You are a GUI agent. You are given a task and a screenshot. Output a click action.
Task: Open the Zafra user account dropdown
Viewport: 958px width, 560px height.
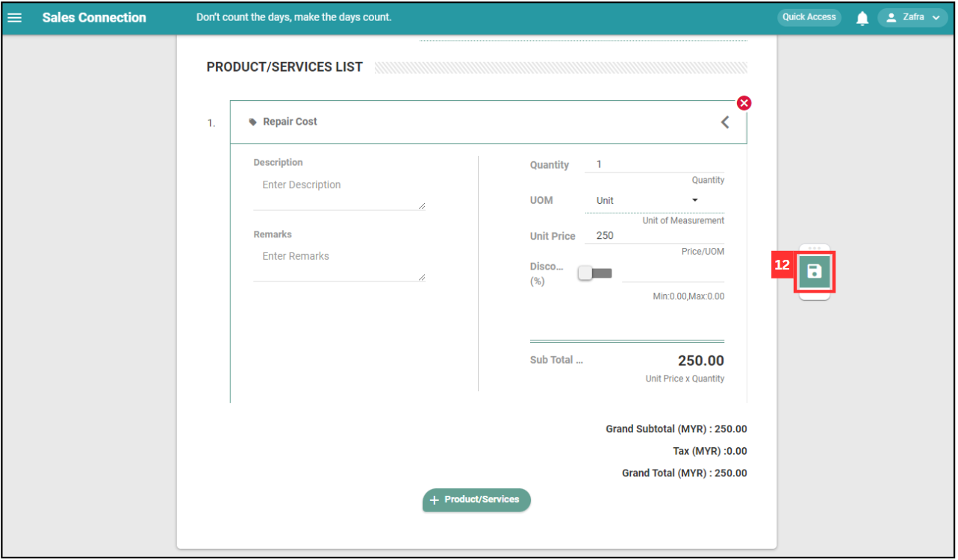coord(912,17)
